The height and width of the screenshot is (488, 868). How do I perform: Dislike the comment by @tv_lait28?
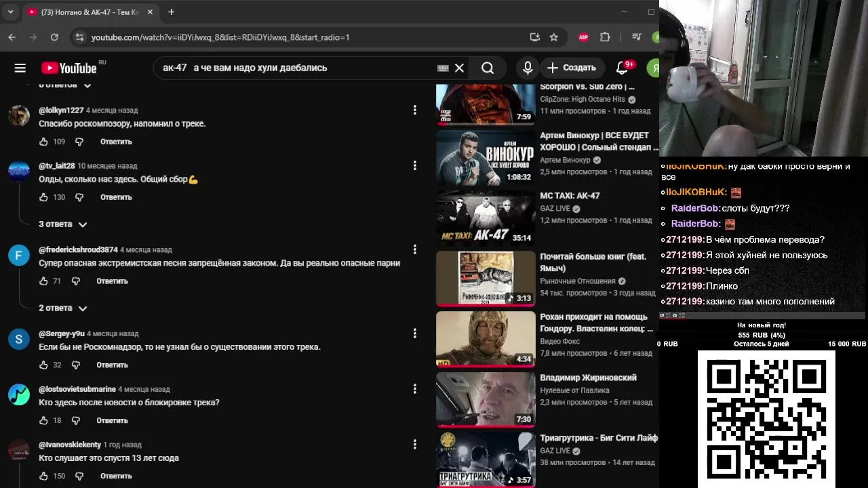79,197
